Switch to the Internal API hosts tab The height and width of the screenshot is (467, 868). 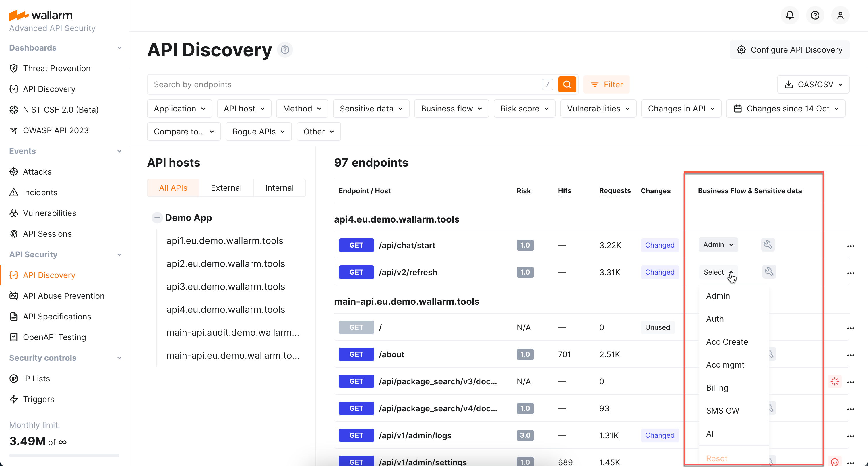pos(279,188)
